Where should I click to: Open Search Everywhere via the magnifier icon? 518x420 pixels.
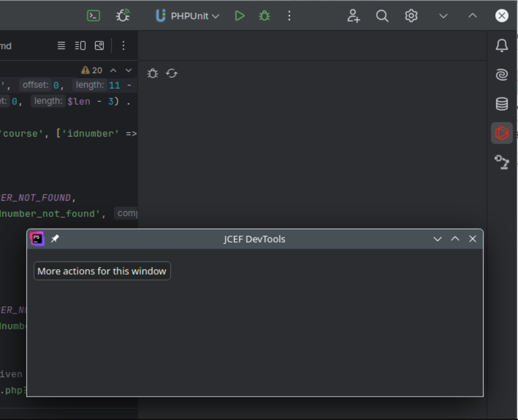coord(383,16)
